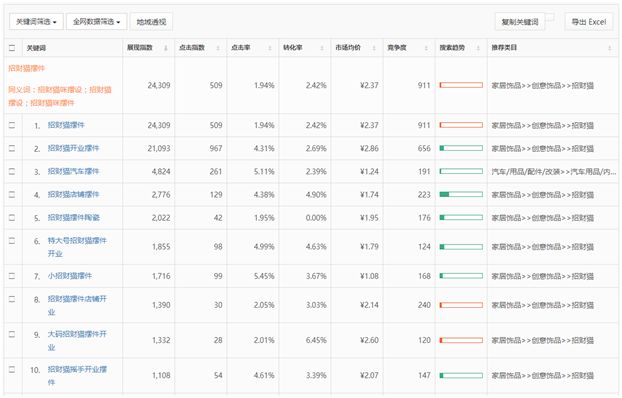Viewport: 622px width, 398px height.
Task: Click the orange 同义词 synonyms text
Action: [60, 96]
